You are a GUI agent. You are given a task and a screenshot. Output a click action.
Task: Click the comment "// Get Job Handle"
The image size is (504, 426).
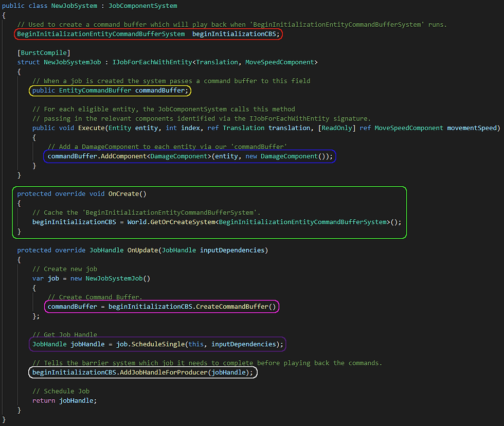click(65, 335)
